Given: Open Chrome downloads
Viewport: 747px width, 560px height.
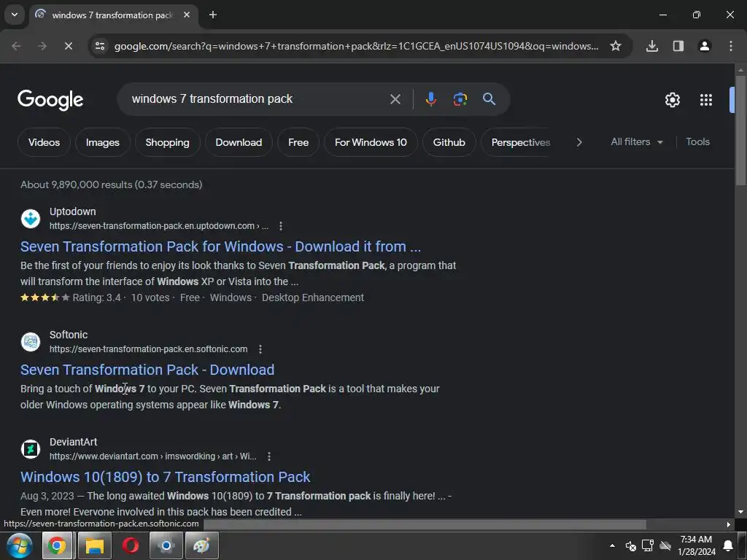Looking at the screenshot, I should [x=651, y=46].
